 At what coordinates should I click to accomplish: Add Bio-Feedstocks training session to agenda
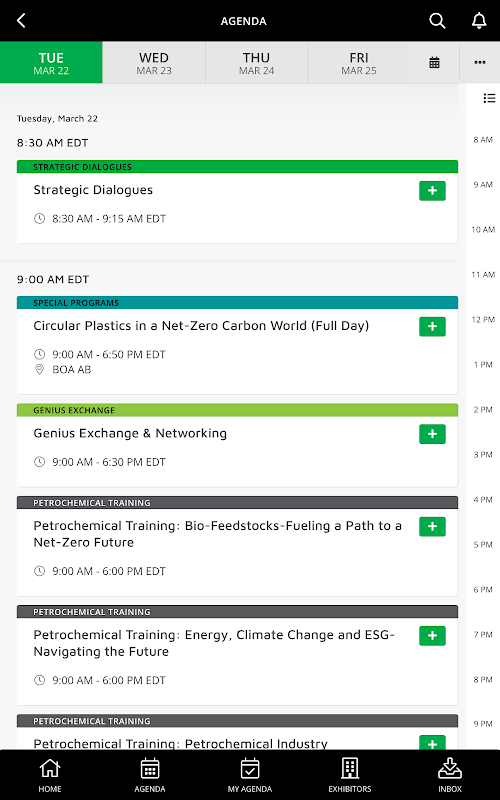click(432, 527)
